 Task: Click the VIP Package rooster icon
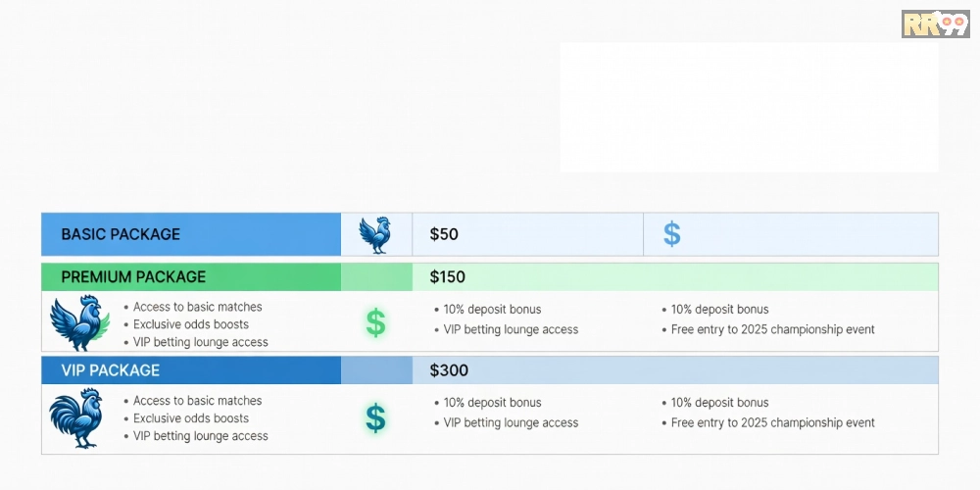(76, 417)
